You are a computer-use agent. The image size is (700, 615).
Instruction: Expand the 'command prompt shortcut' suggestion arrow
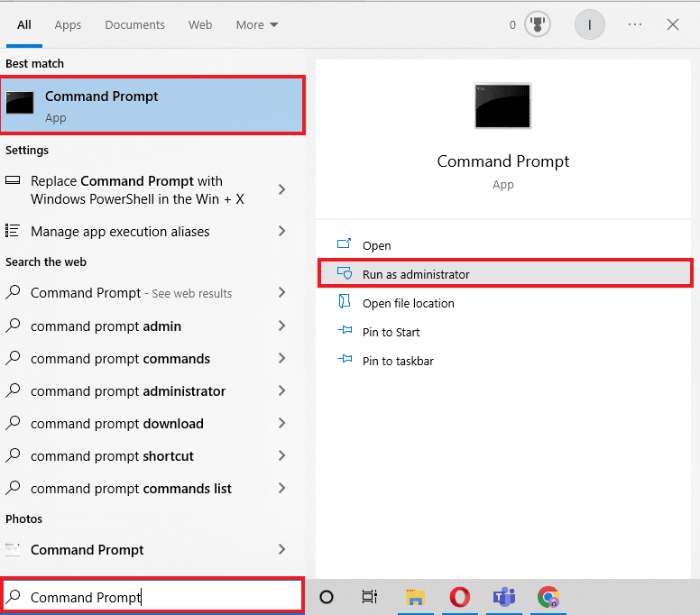[281, 456]
